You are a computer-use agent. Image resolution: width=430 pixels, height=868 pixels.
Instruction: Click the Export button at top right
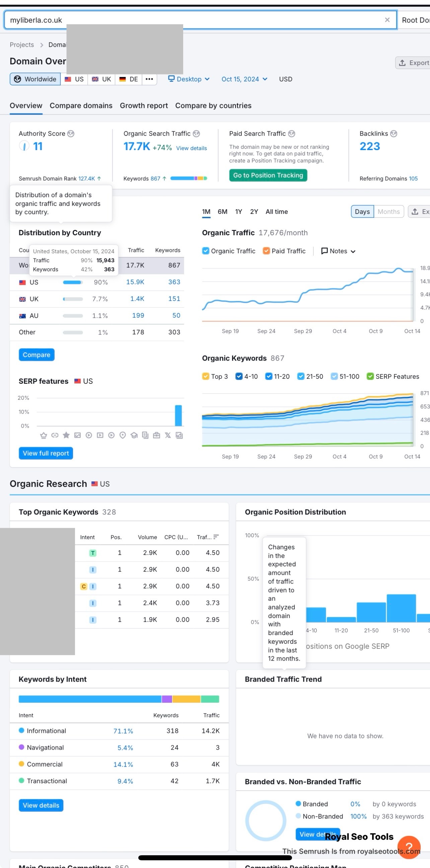click(413, 63)
